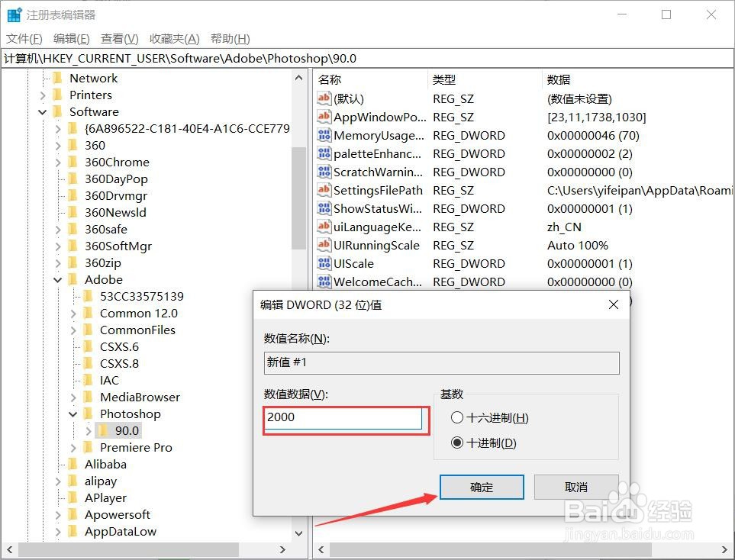Close the 编辑 DWORD dialog with X
This screenshot has height=560, width=735.
click(x=613, y=304)
